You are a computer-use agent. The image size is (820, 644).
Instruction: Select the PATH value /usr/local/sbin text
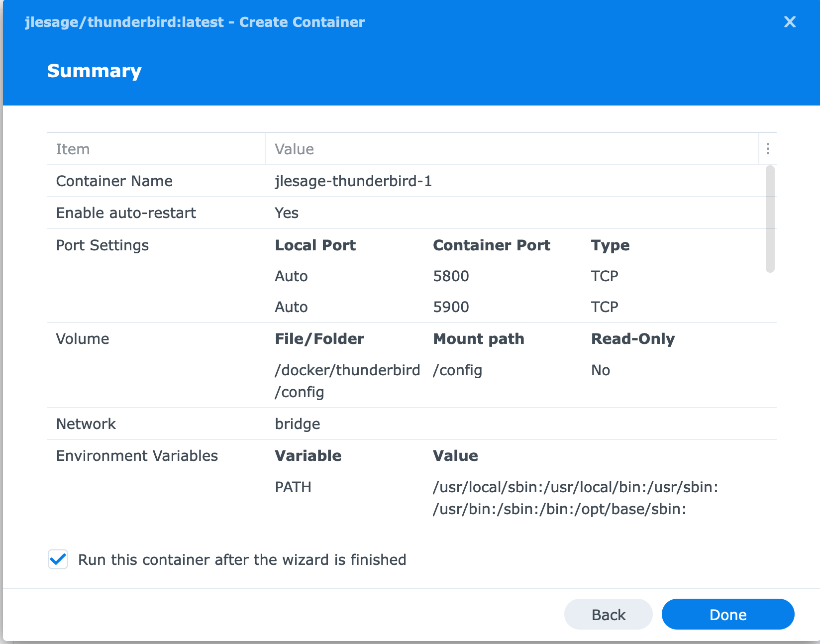point(576,498)
